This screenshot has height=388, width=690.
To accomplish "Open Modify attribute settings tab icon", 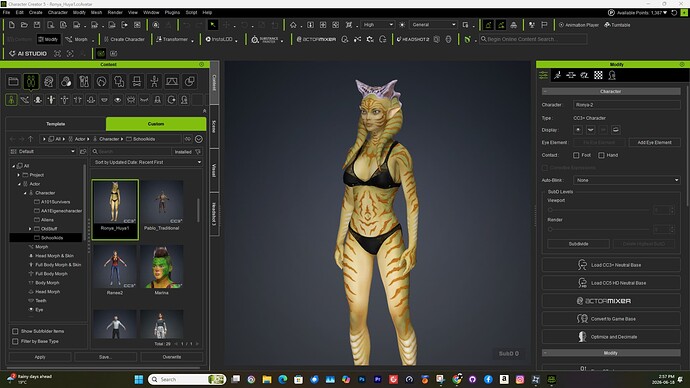I will (543, 75).
